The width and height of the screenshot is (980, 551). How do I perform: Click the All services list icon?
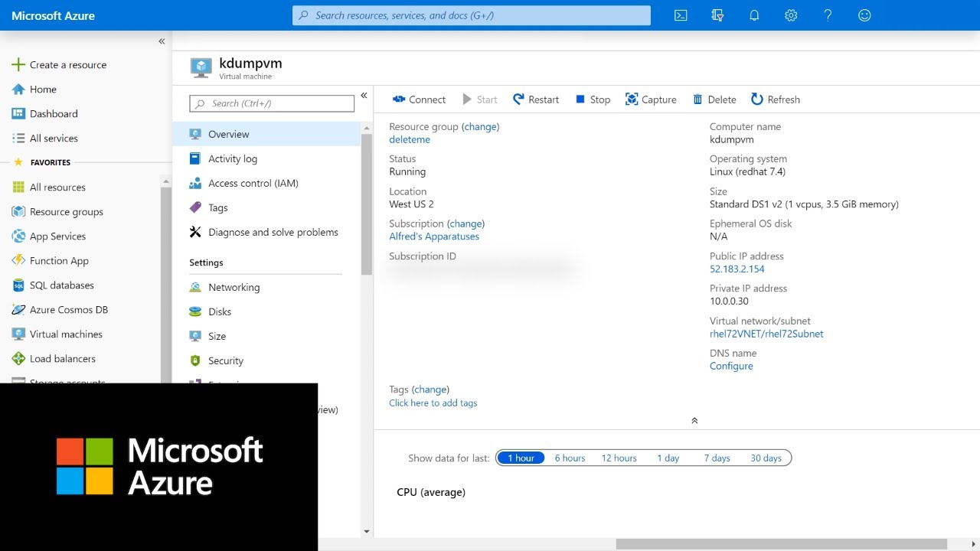click(x=18, y=139)
